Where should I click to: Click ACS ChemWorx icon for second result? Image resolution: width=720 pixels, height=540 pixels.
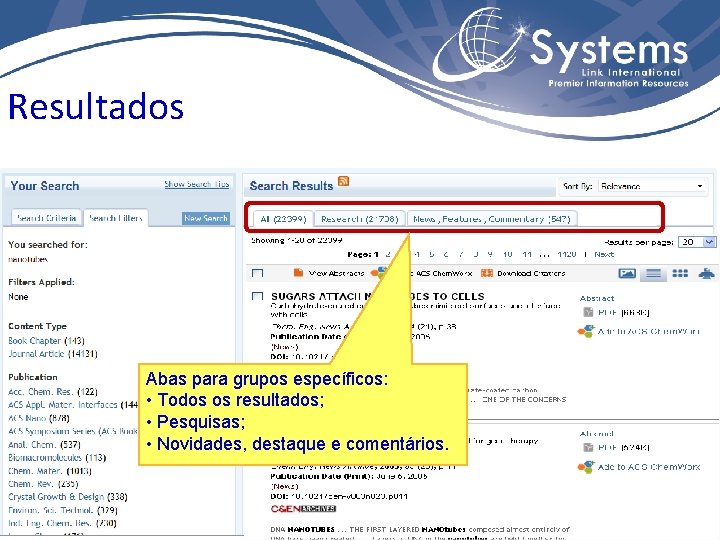tap(586, 467)
